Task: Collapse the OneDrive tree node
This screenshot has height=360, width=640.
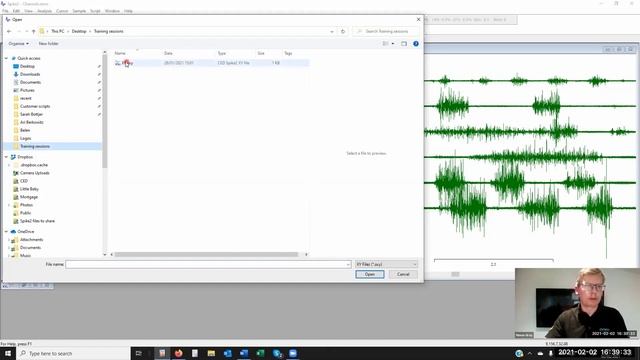Action: coord(6,231)
